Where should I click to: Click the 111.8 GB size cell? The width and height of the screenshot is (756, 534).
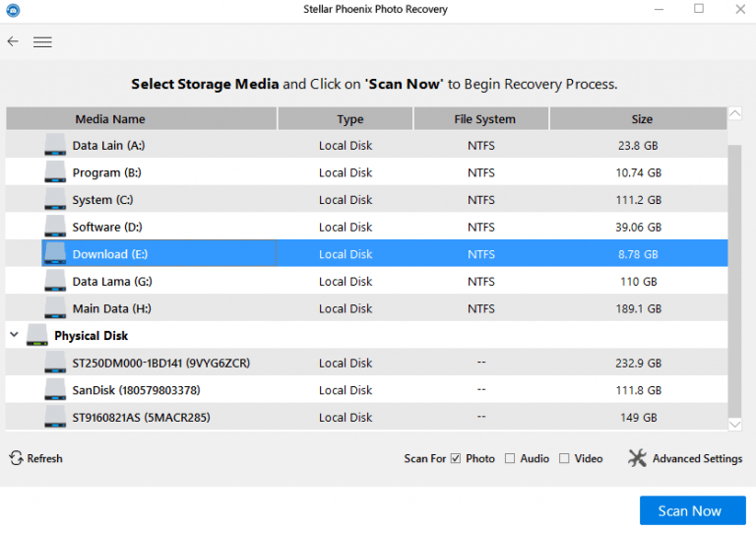click(638, 390)
